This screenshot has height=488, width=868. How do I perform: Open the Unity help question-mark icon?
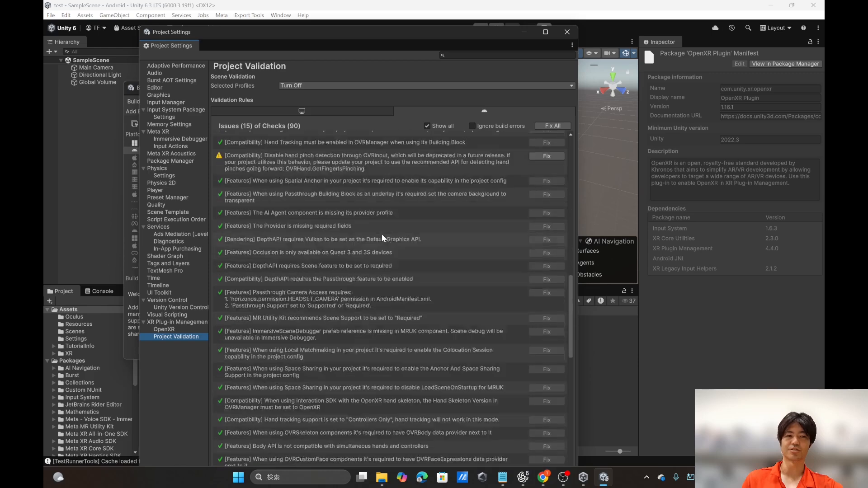pyautogui.click(x=803, y=28)
